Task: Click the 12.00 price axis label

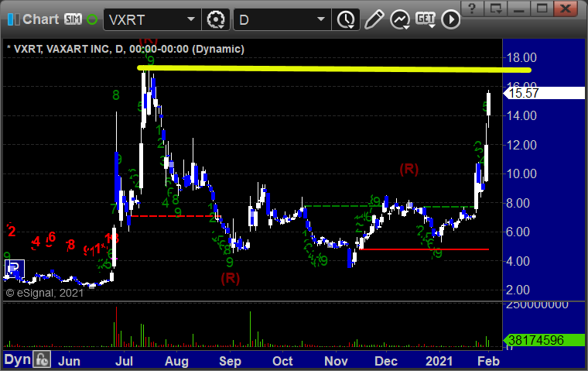Action: point(521,145)
